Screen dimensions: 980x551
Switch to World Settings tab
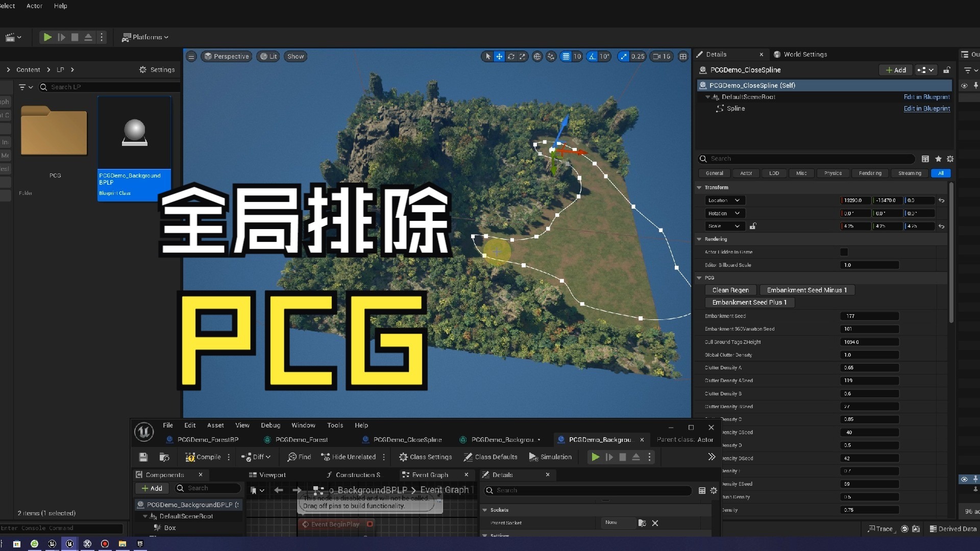click(800, 55)
